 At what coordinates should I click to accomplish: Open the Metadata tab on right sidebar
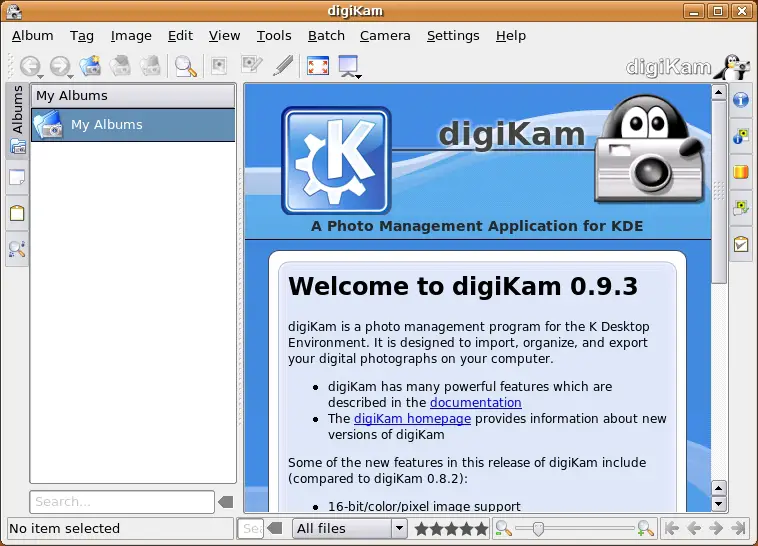(x=741, y=136)
